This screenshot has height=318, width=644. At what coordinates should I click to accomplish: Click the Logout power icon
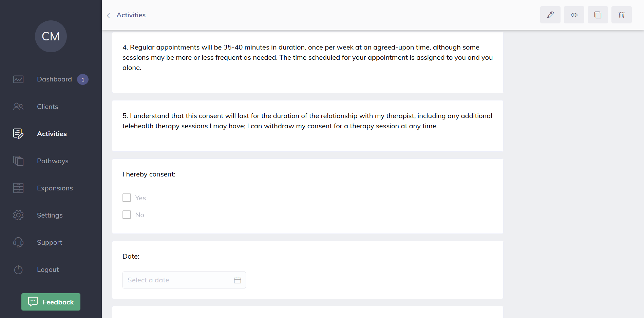click(18, 269)
